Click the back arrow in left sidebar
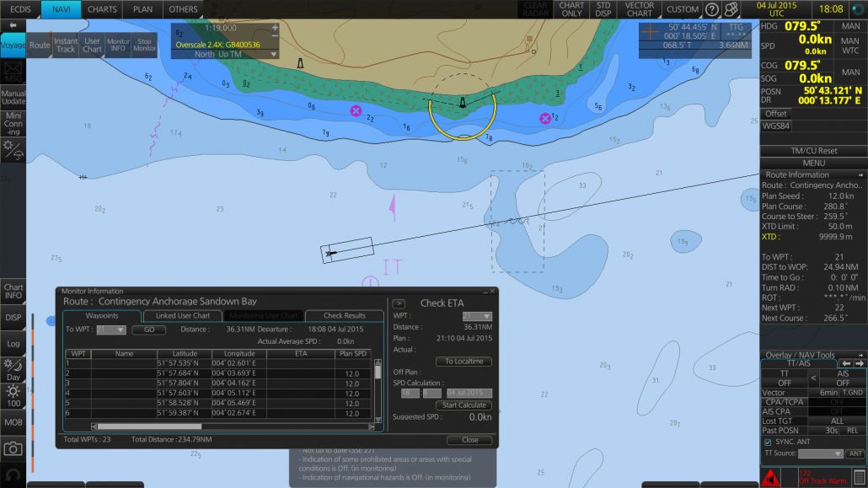This screenshot has width=868, height=488. (x=13, y=25)
